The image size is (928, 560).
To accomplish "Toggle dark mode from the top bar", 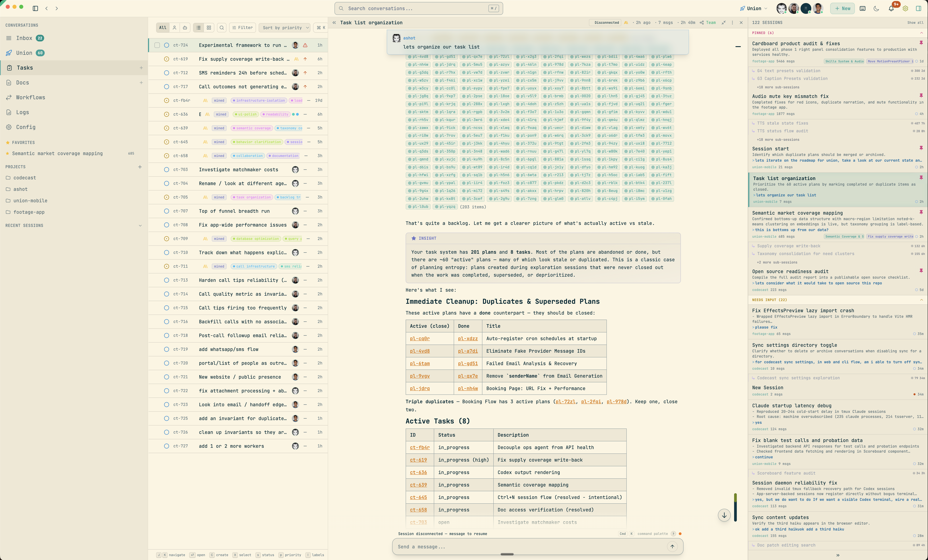I will (876, 8).
